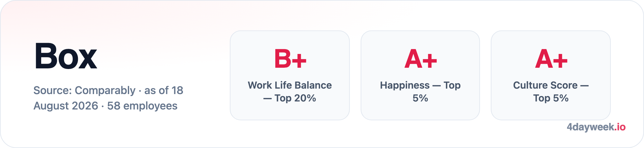Click the grey 4dayweek logo text

coord(591,127)
